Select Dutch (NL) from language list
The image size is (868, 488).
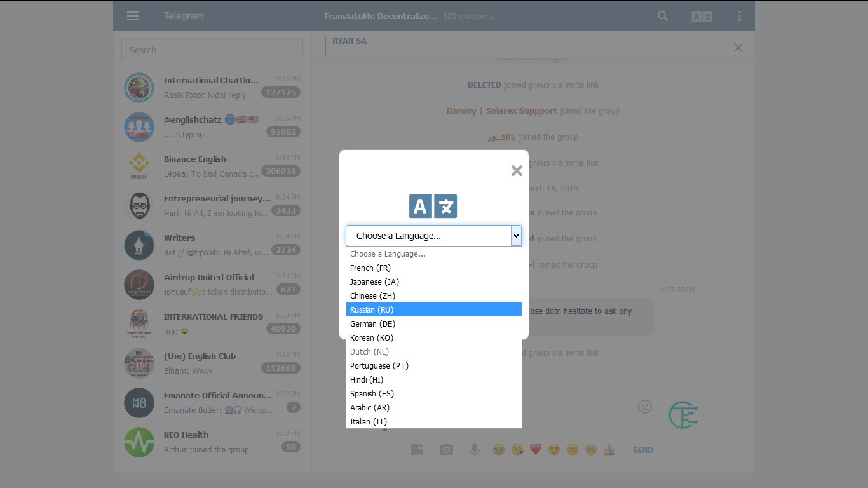pyautogui.click(x=434, y=351)
